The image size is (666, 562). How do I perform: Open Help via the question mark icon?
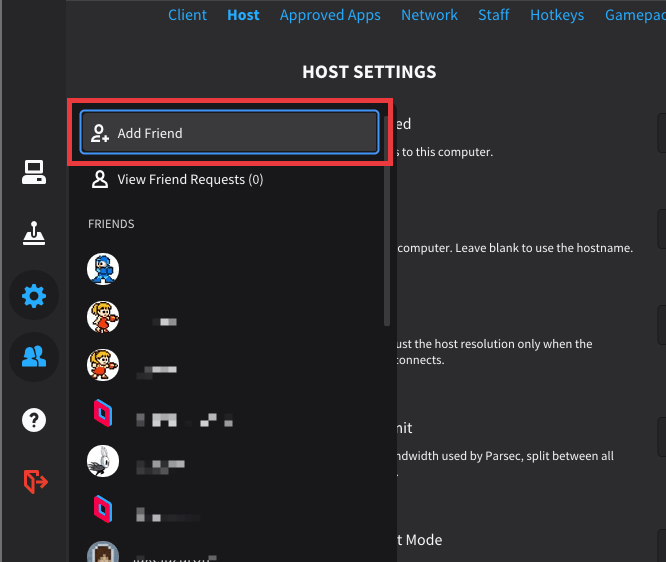[34, 419]
